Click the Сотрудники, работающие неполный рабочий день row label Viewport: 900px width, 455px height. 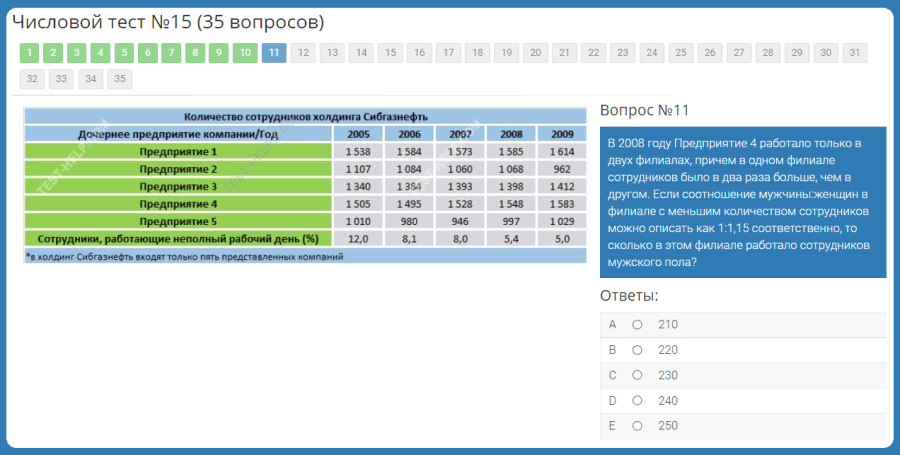[x=178, y=239]
